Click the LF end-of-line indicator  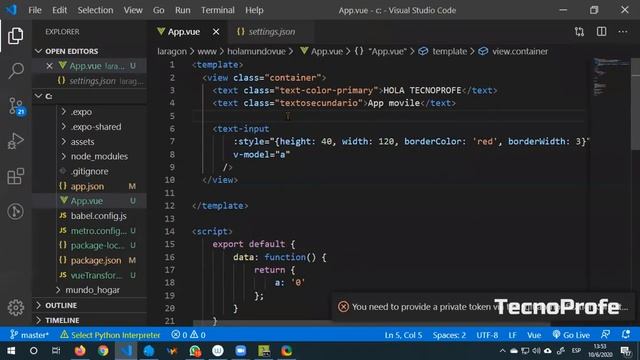[x=512, y=335]
